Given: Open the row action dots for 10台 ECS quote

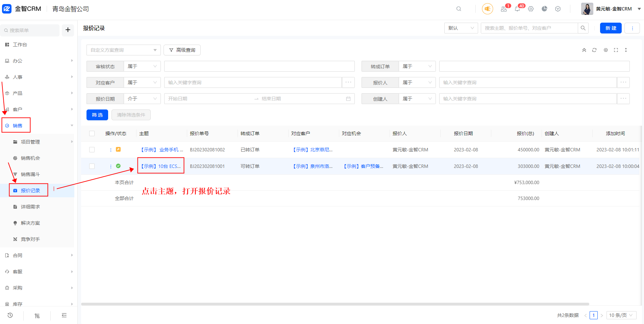Looking at the screenshot, I should pyautogui.click(x=111, y=166).
